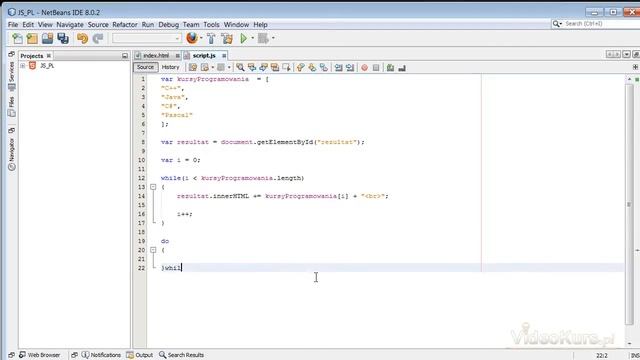Open the Help menu
This screenshot has width=640, height=360.
(260, 24)
